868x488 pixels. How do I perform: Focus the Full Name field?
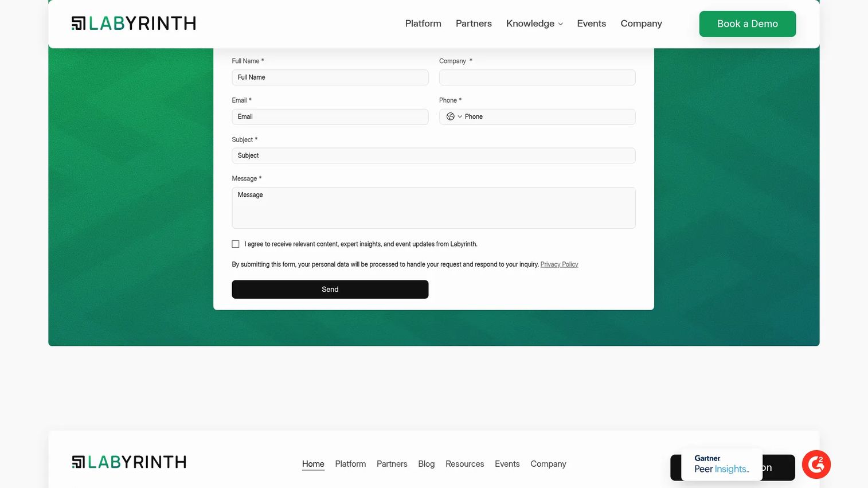point(330,77)
